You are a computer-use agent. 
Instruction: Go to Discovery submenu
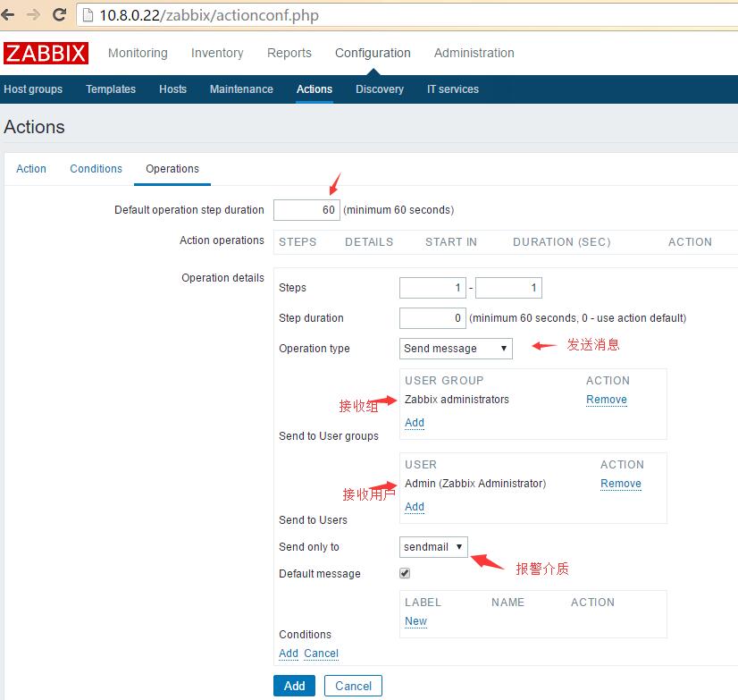tap(380, 89)
